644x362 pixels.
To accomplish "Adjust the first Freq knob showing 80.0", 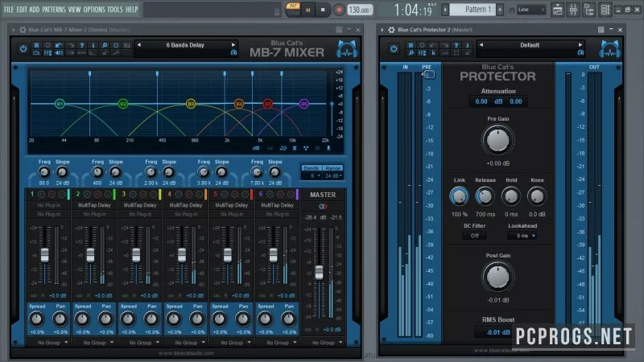I will (44, 172).
